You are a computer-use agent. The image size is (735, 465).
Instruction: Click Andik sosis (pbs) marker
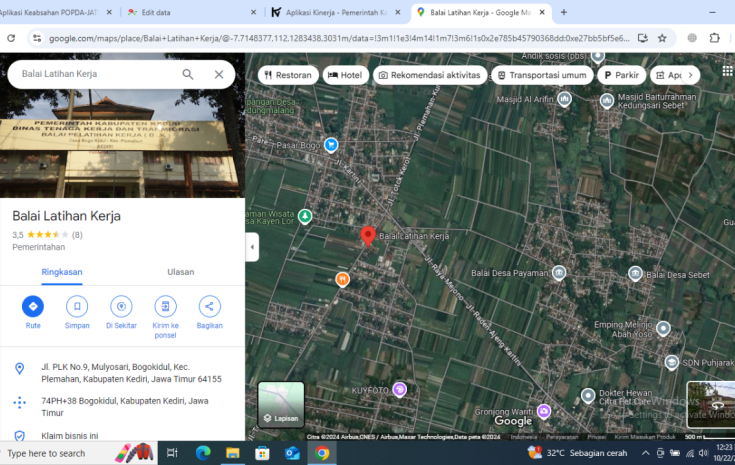[598, 56]
